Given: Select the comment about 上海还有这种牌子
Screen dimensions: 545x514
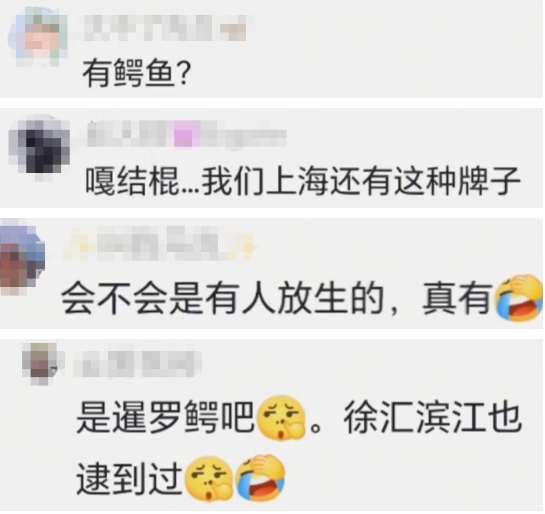Looking at the screenshot, I should [303, 182].
